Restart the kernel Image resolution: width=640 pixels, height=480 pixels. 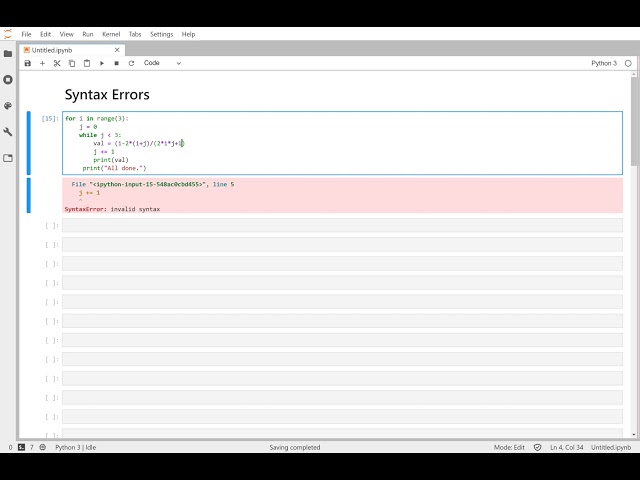pos(131,63)
